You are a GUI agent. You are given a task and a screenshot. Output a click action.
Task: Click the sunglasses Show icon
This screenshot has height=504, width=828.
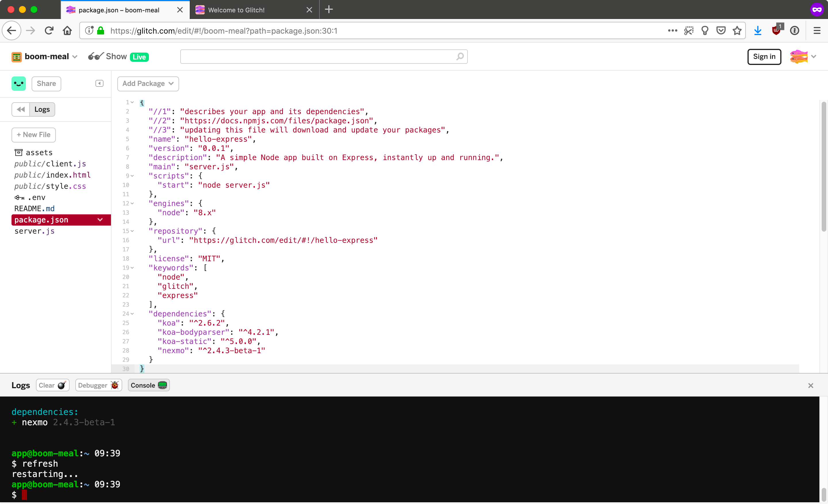coord(96,56)
